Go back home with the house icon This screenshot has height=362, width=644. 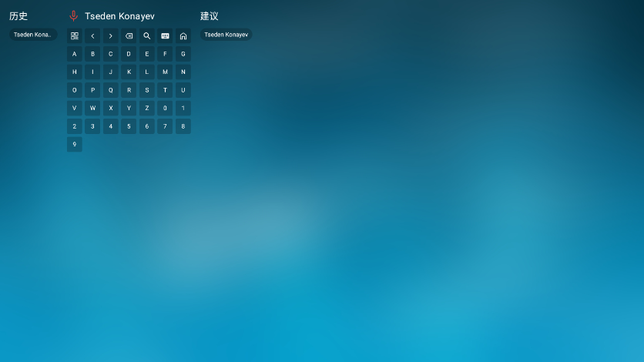tap(183, 36)
